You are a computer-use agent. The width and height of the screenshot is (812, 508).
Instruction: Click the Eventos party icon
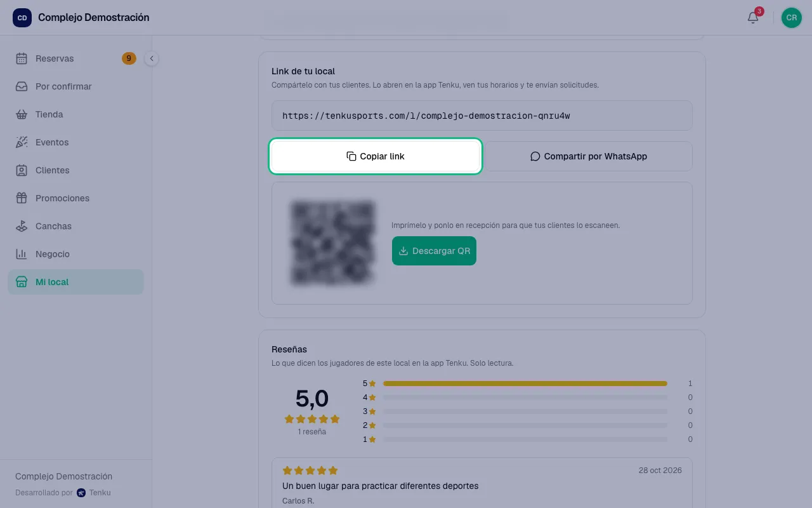click(22, 142)
